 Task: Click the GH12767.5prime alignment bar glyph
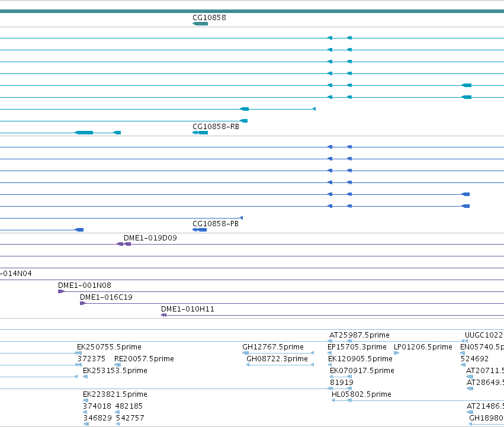278,353
